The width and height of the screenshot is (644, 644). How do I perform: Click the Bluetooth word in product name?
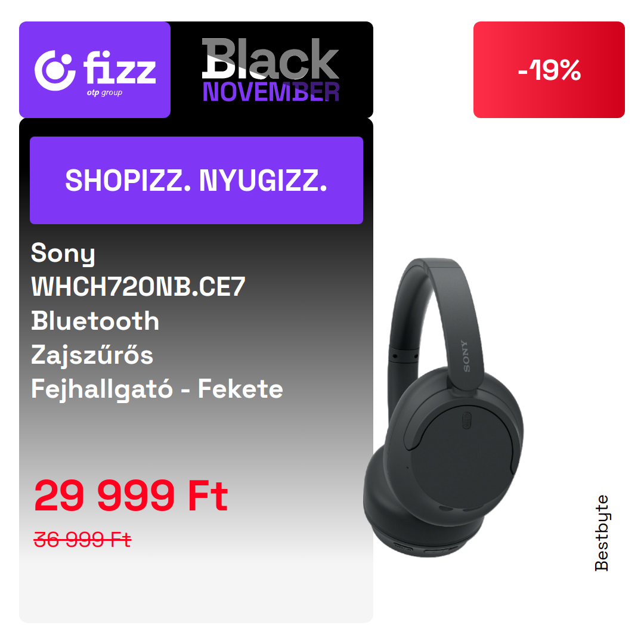click(95, 321)
